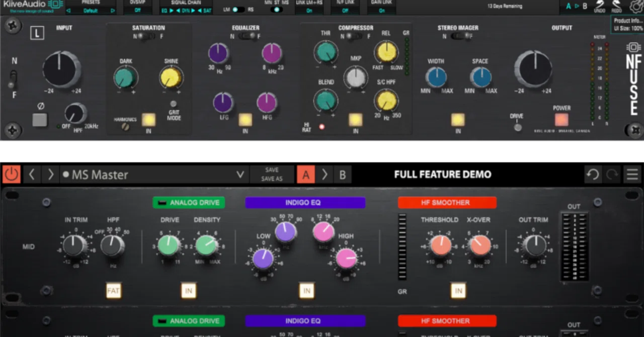This screenshot has height=337, width=644.
Task: Click the Mid HF SMOOTHER header button
Action: point(447,203)
